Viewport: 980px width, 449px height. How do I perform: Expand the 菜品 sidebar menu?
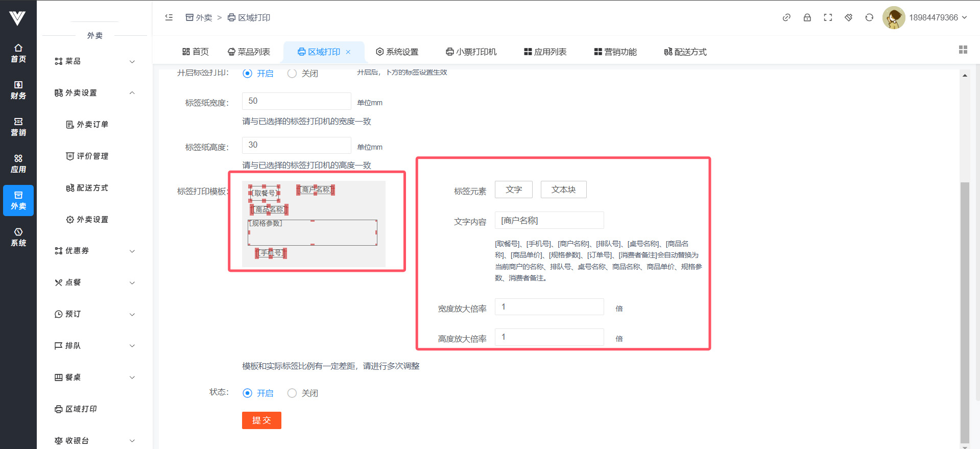(94, 61)
